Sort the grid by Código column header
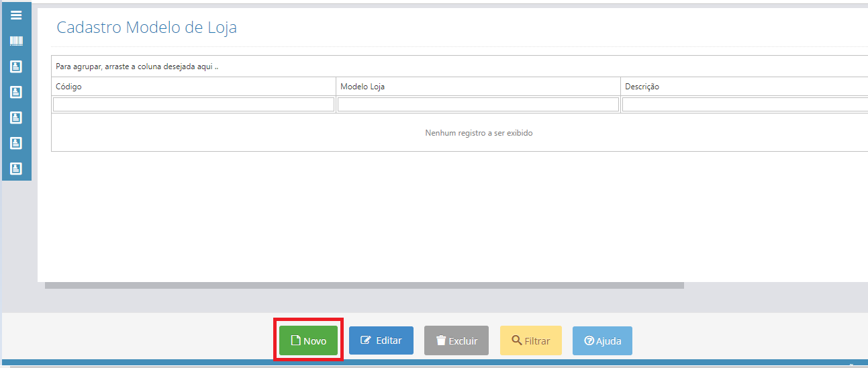The width and height of the screenshot is (868, 368). tap(193, 87)
